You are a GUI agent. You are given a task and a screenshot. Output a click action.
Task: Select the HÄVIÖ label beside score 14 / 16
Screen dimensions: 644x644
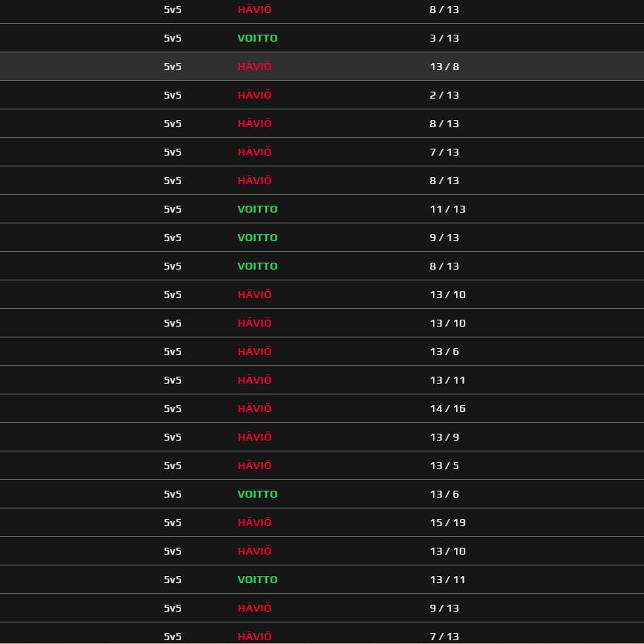[255, 408]
